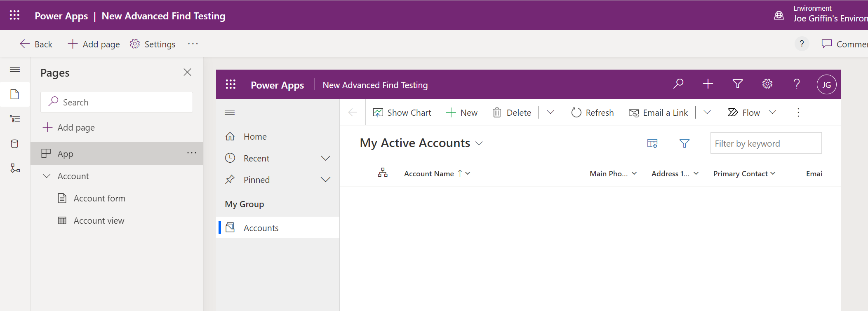Collapse the Account tree node chevron
The width and height of the screenshot is (868, 311).
pos(47,176)
